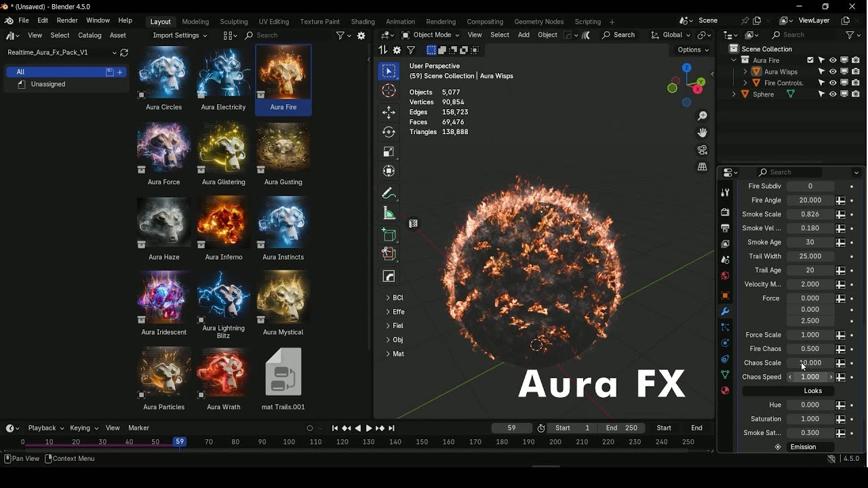Toggle Aura Fire exclude checkbox
Viewport: 868px width, 488px height.
[810, 60]
